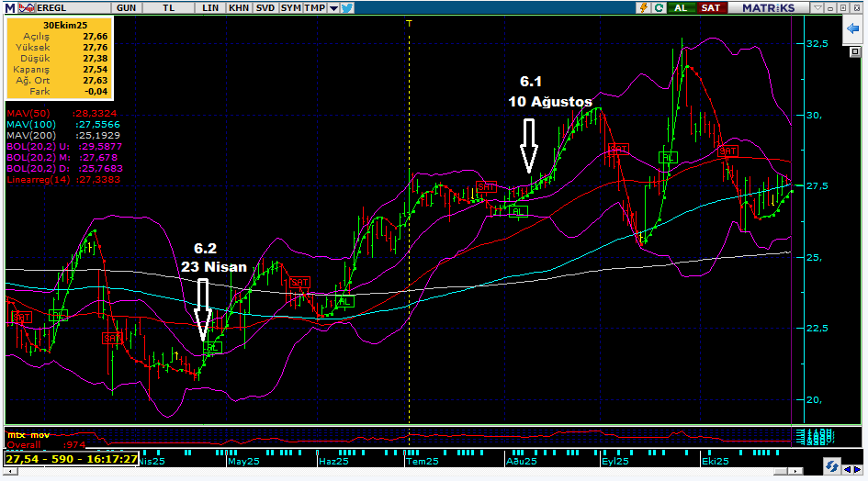Toggle LIN linear scale mode
The image size is (868, 481).
(210, 7)
